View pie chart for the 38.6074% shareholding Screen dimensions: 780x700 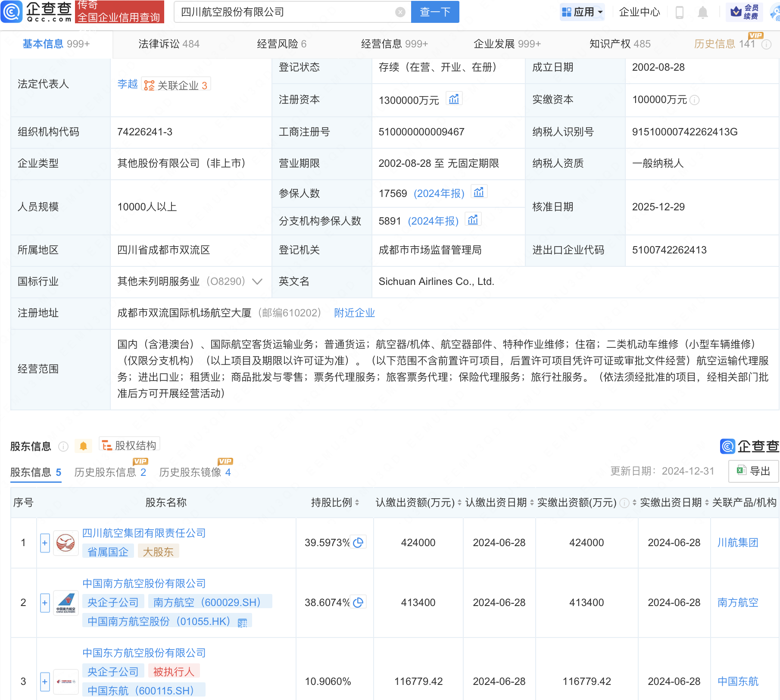pos(358,602)
